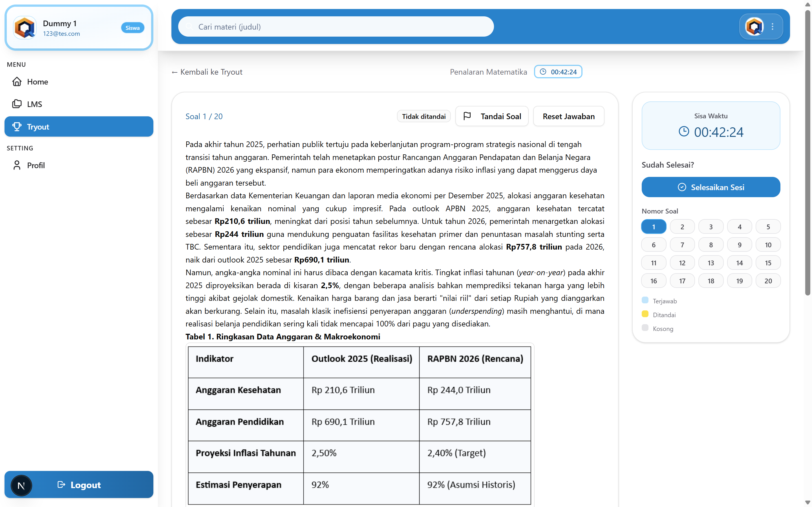This screenshot has width=812, height=507.
Task: Click the logout arrow icon
Action: pyautogui.click(x=61, y=484)
